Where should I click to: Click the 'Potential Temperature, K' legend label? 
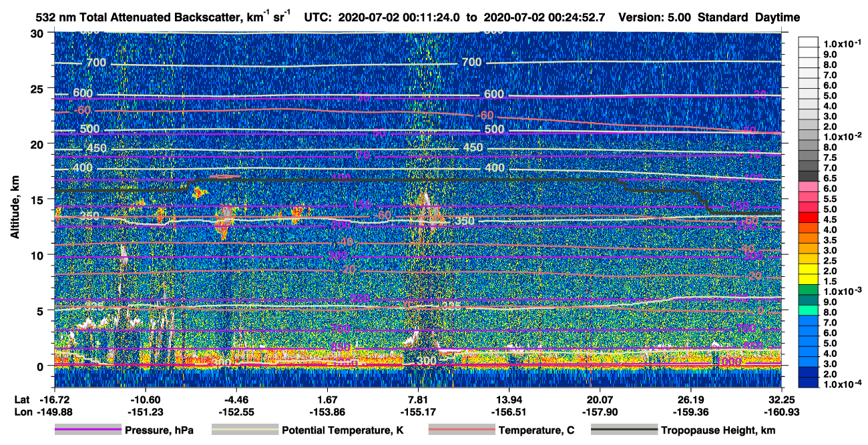coord(343,431)
